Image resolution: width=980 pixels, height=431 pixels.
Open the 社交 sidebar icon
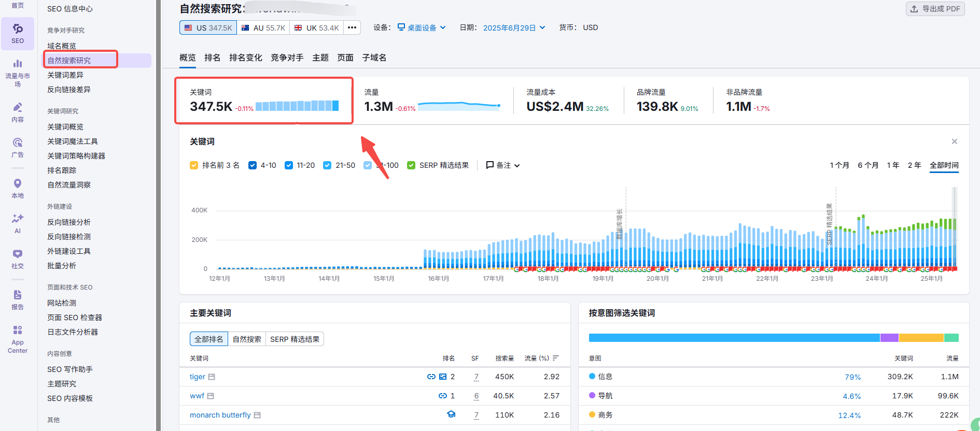pyautogui.click(x=18, y=258)
